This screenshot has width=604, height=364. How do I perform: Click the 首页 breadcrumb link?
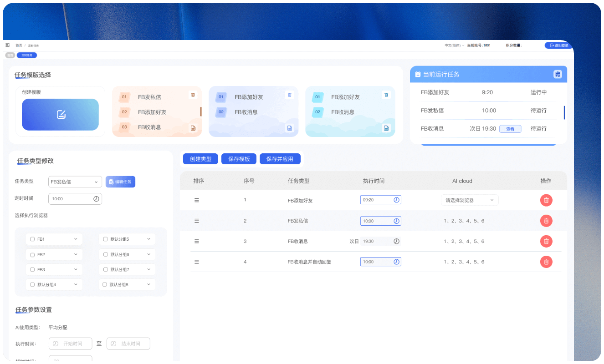pos(19,45)
